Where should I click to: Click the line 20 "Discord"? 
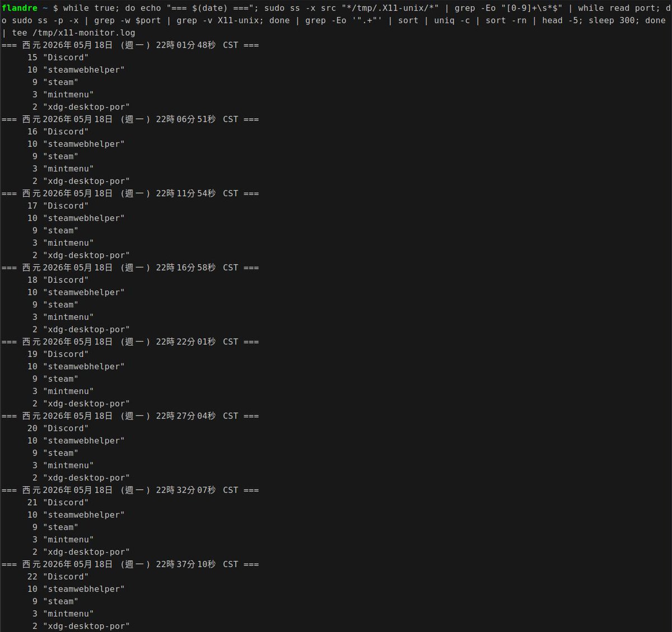pos(58,428)
